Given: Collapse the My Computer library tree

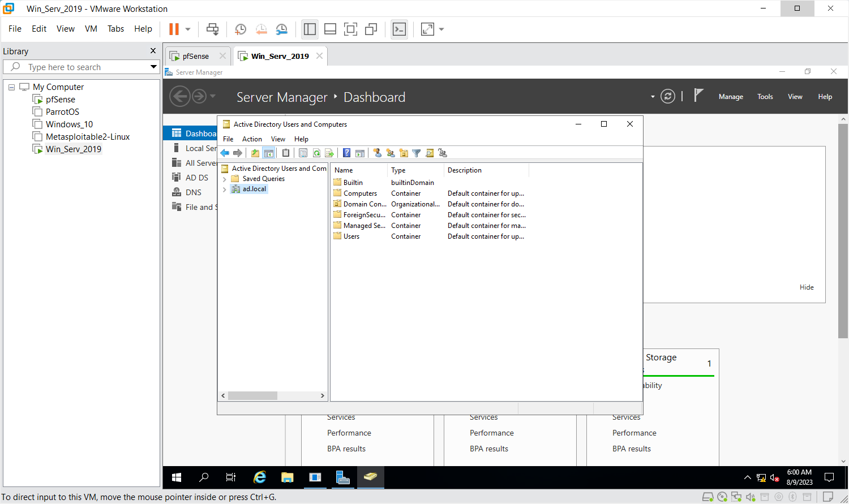Looking at the screenshot, I should pyautogui.click(x=11, y=87).
